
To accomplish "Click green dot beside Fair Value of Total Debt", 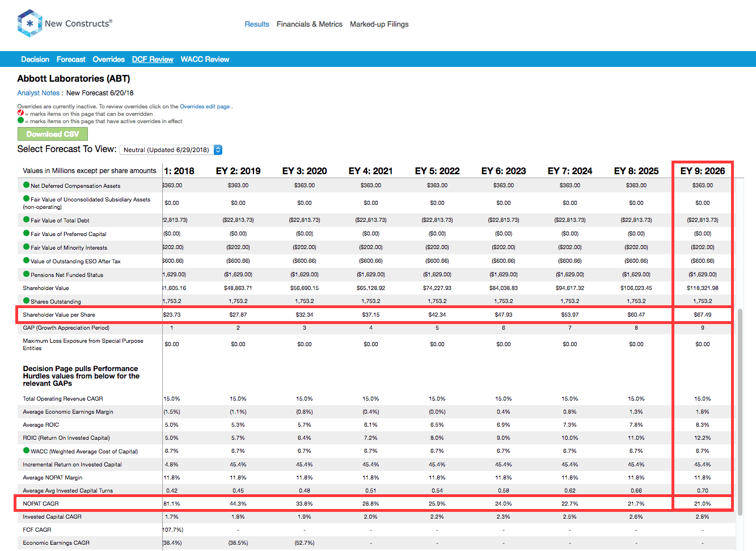I will [x=26, y=220].
